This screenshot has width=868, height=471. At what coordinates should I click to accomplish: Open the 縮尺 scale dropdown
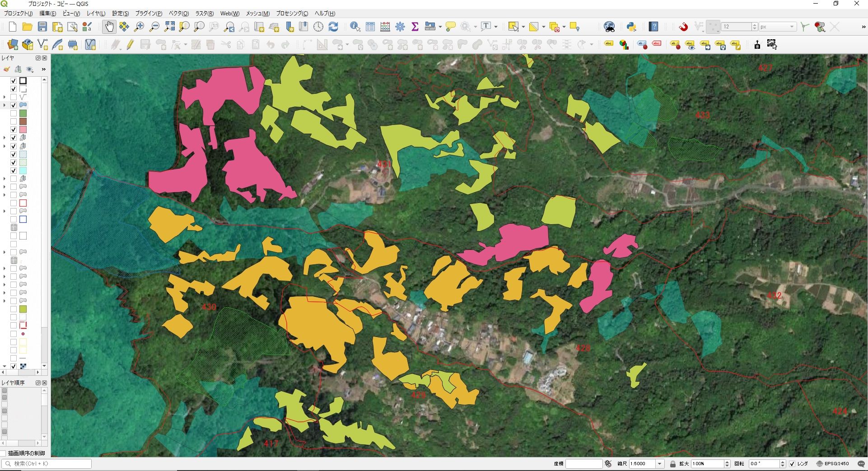660,464
